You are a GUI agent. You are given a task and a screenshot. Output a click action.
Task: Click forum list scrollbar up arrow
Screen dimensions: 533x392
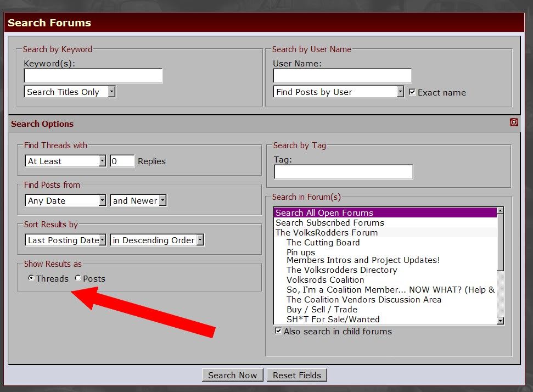500,210
